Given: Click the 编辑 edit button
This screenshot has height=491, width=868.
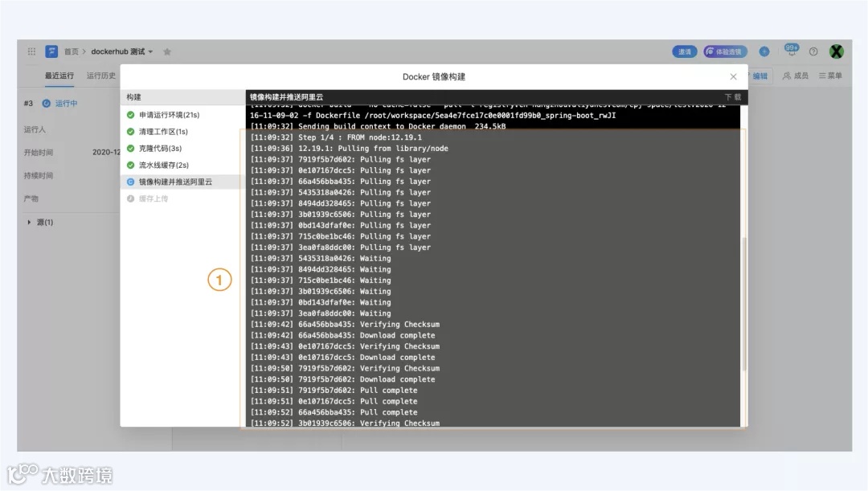Looking at the screenshot, I should (760, 76).
